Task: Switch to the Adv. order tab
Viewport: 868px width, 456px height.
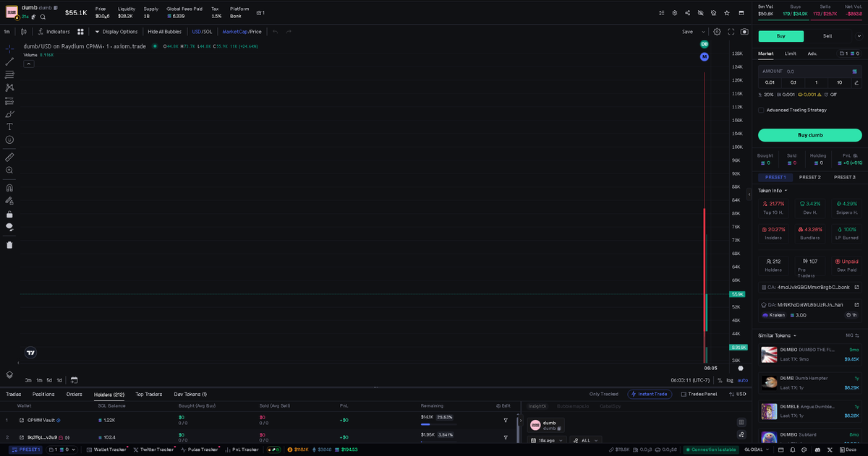Action: [x=812, y=53]
